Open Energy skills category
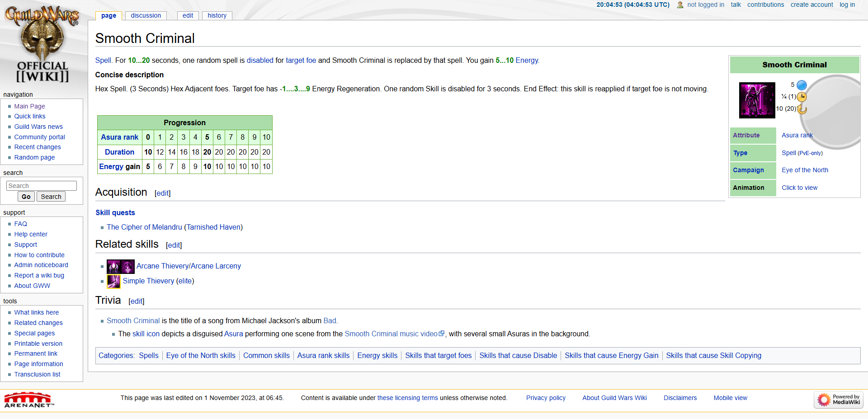868x419 pixels. (377, 355)
